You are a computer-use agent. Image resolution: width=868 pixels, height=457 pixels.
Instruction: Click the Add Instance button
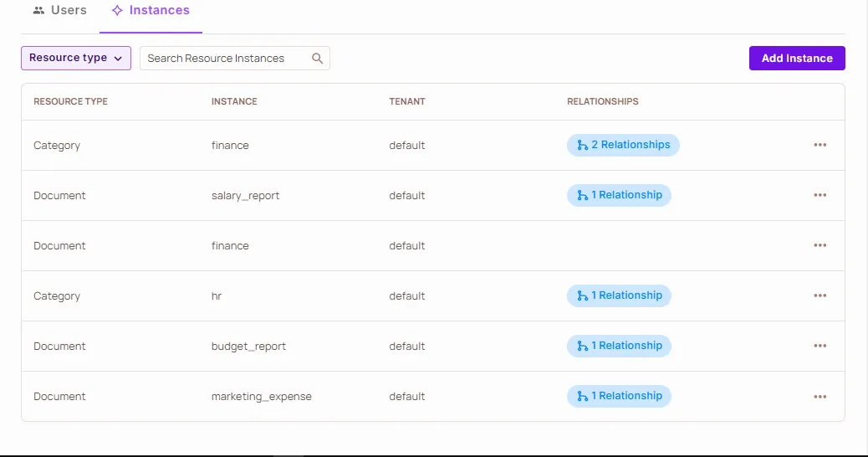[797, 58]
